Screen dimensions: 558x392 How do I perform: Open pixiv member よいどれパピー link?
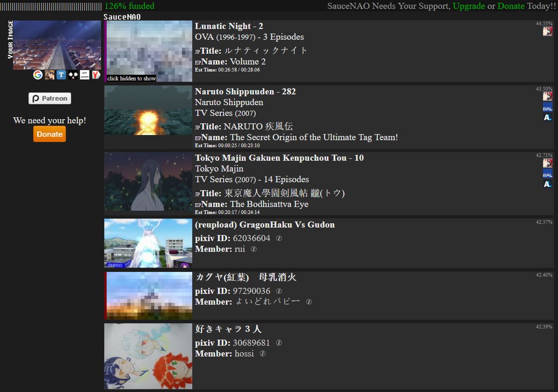coord(268,302)
